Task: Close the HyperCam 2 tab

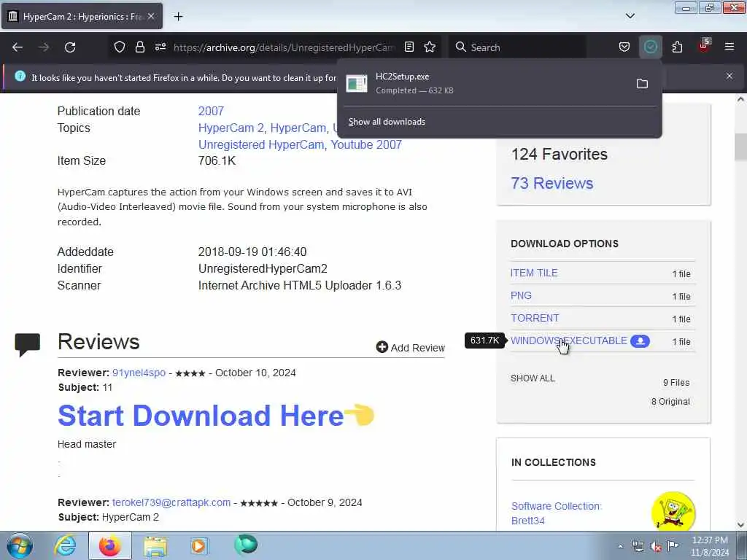Action: coord(150,16)
